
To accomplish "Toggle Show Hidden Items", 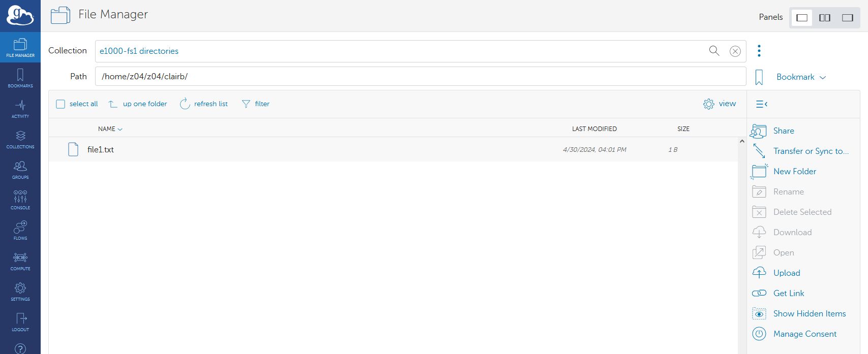I will click(x=809, y=314).
